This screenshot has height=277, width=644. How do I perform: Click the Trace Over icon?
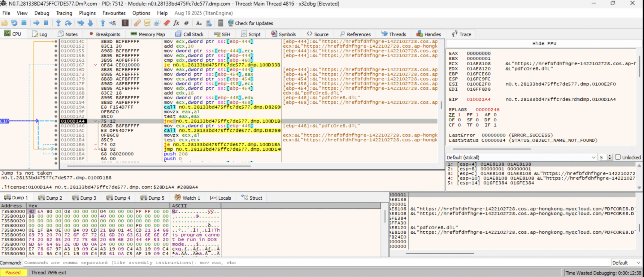point(90,23)
